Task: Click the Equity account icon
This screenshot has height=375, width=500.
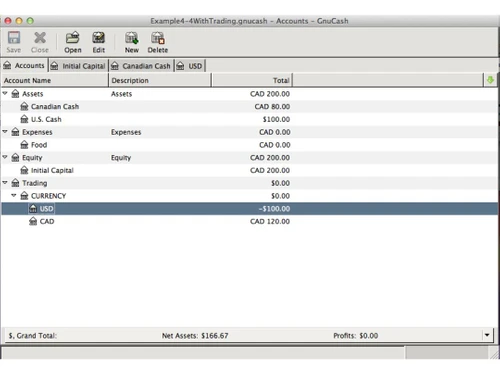Action: click(15, 158)
